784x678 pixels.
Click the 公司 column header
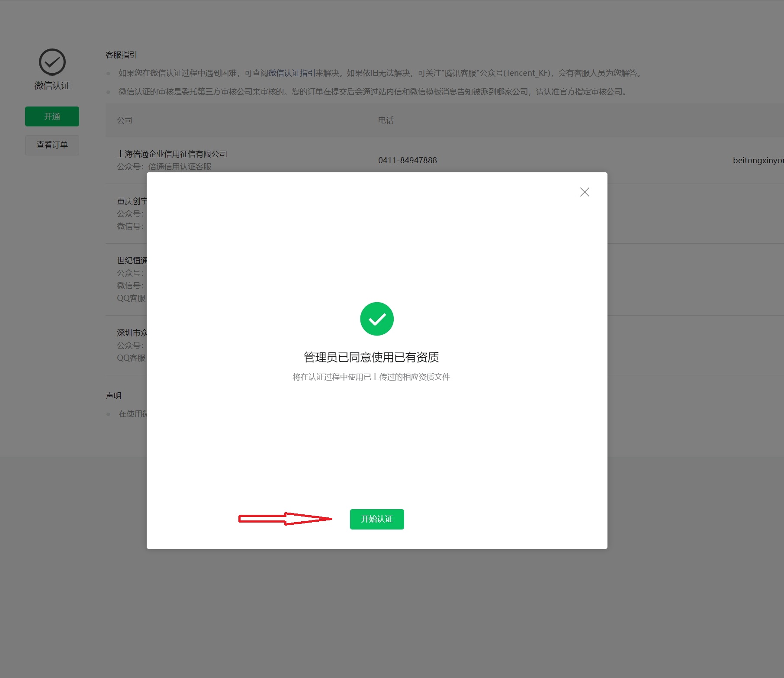[x=125, y=120]
